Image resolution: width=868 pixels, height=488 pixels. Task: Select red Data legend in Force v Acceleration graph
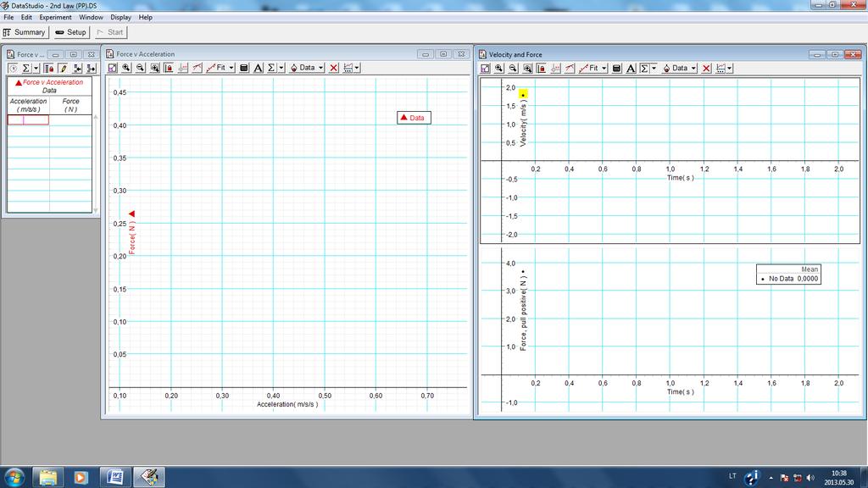[414, 118]
